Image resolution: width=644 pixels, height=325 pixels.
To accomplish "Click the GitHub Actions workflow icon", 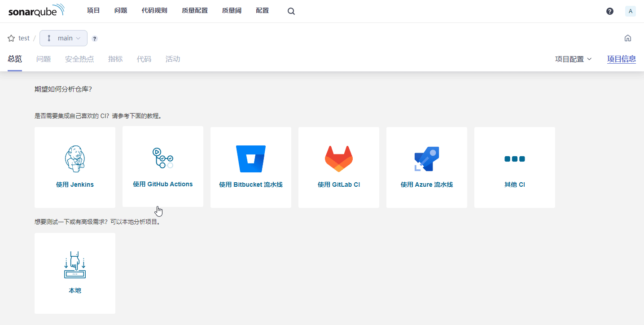I will pos(163,158).
